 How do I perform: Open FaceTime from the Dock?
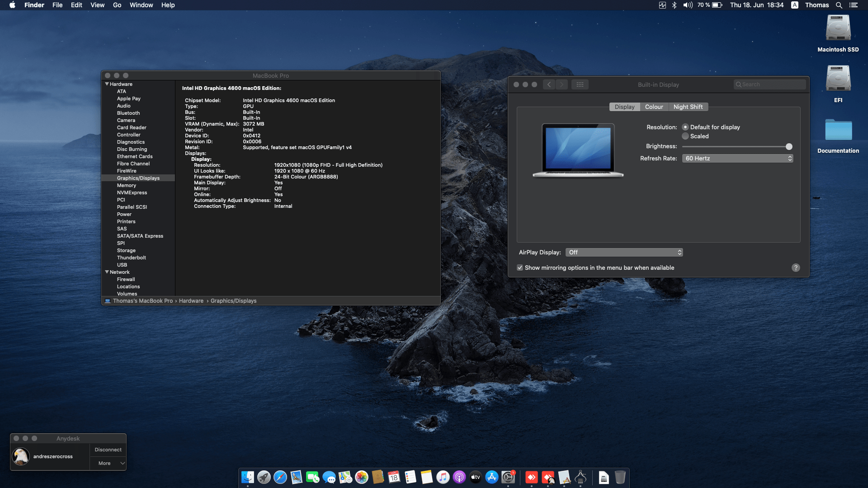(x=313, y=477)
